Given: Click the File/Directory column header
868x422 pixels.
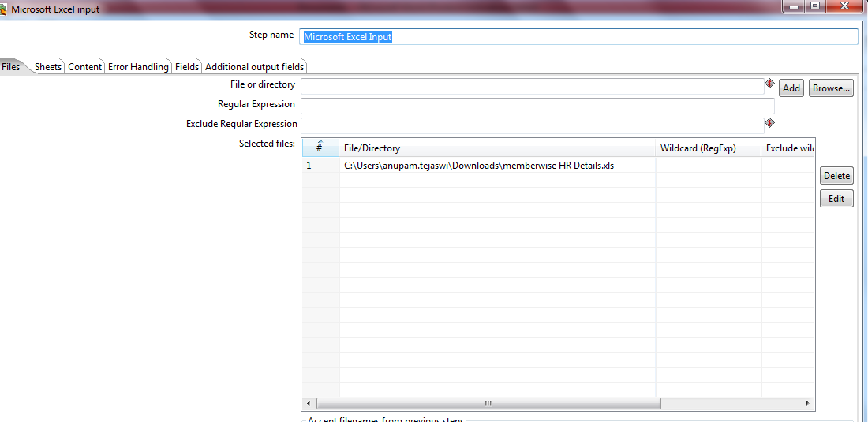Looking at the screenshot, I should click(498, 148).
